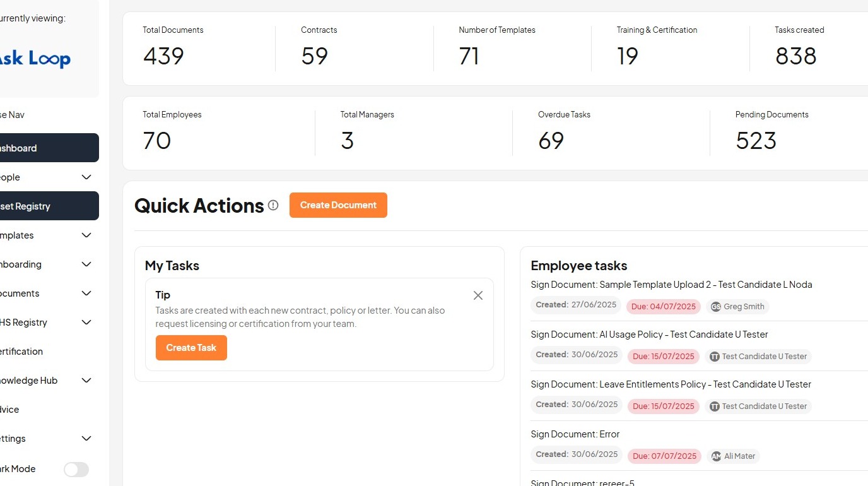Toggle the Dark Mode switch
Viewport: 868px width, 486px height.
[76, 470]
